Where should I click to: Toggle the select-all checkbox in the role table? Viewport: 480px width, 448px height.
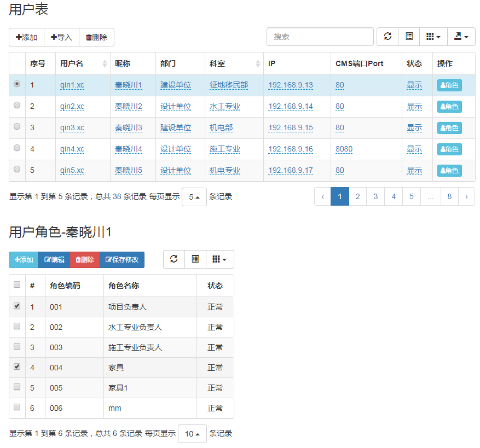pyautogui.click(x=16, y=284)
